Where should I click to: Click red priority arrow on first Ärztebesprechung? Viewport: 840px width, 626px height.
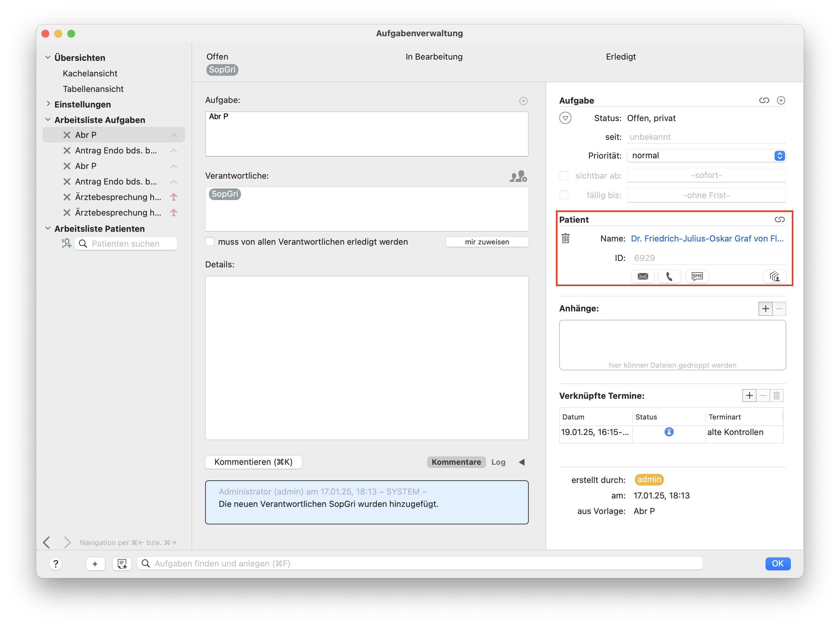click(173, 197)
